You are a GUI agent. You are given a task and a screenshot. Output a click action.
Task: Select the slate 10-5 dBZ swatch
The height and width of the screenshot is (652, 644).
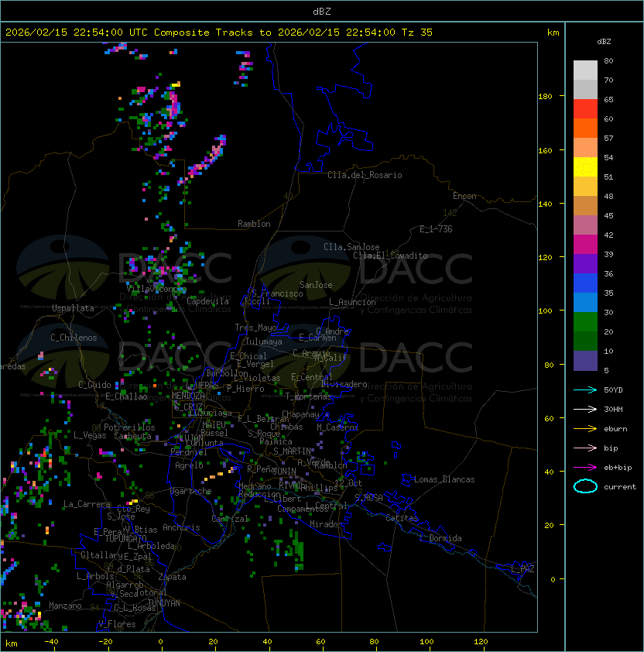[585, 361]
